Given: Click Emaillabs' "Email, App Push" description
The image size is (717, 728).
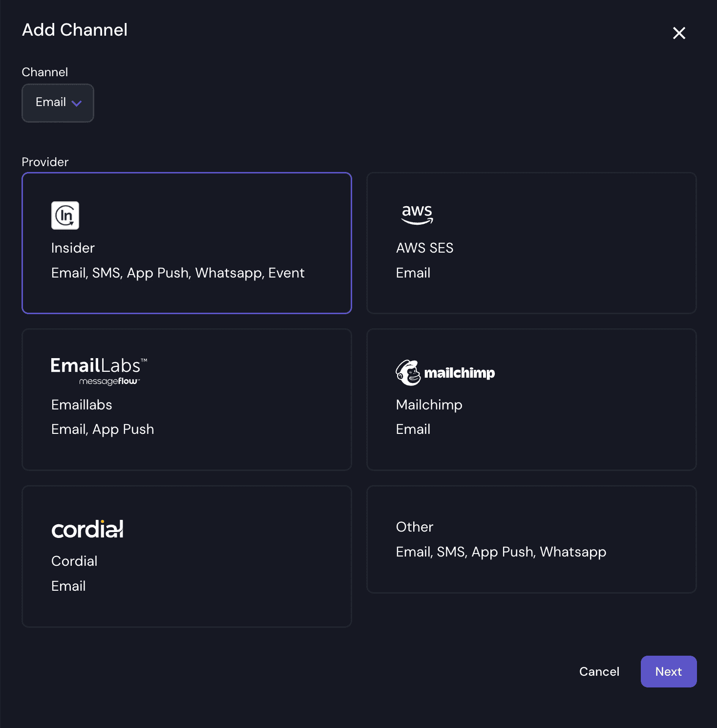Looking at the screenshot, I should pyautogui.click(x=103, y=429).
